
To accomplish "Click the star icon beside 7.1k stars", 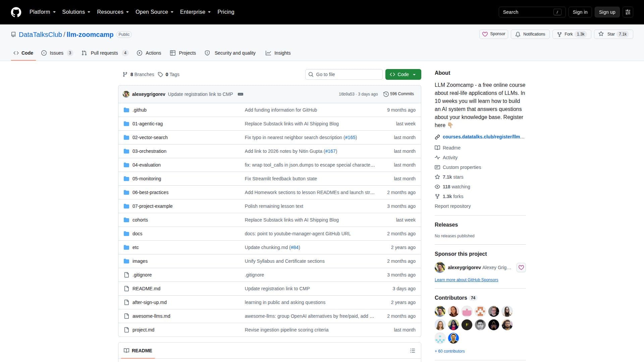I will (x=437, y=177).
